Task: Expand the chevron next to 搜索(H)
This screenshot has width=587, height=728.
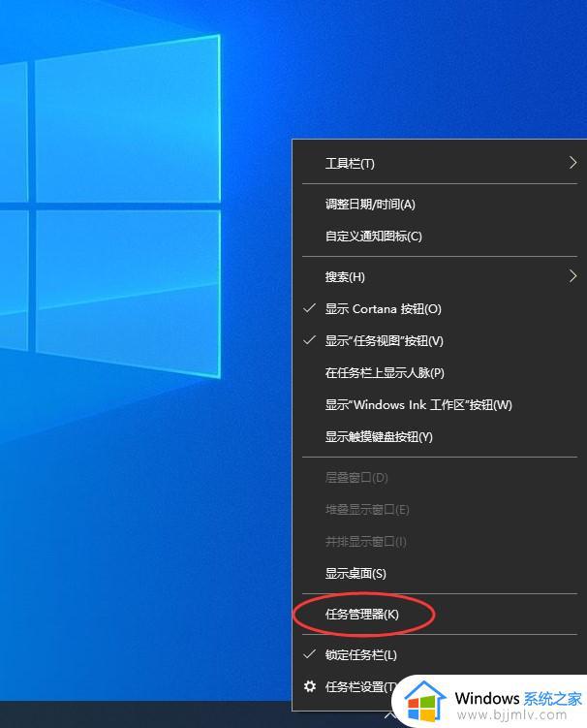Action: coord(573,276)
